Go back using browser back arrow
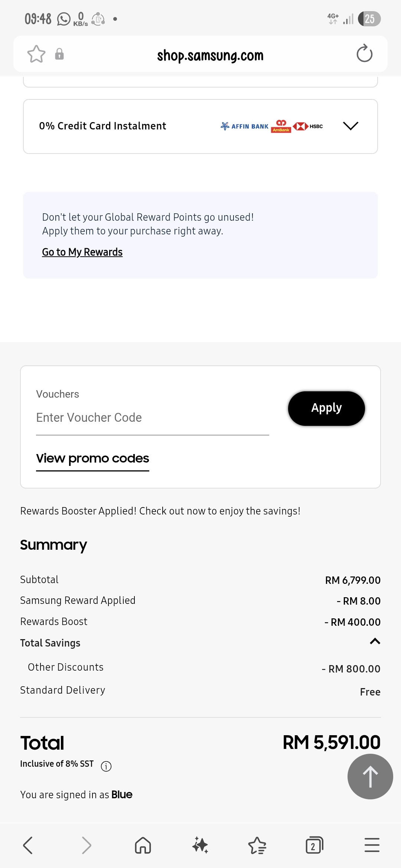401x868 pixels. (x=28, y=845)
